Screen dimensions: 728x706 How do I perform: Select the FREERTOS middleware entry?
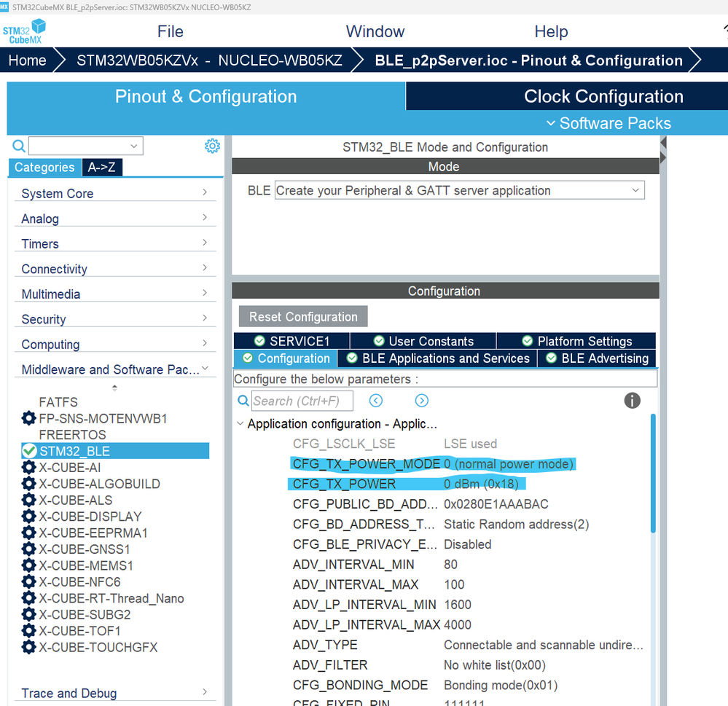pos(72,434)
